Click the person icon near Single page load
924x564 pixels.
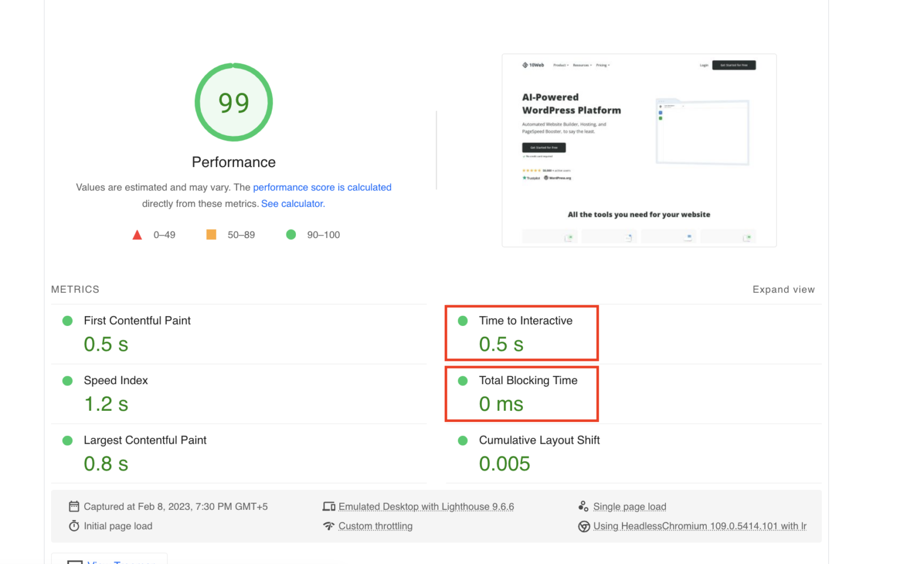tap(583, 506)
